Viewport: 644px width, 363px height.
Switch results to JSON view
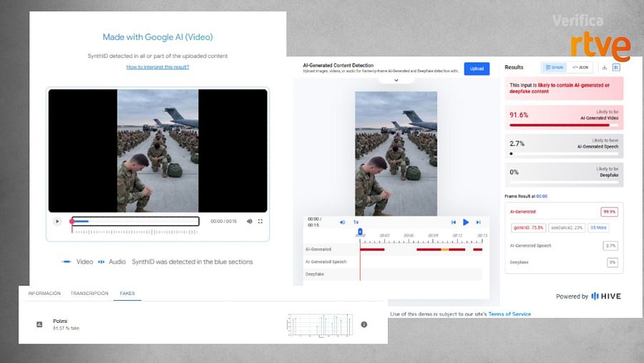(x=580, y=67)
